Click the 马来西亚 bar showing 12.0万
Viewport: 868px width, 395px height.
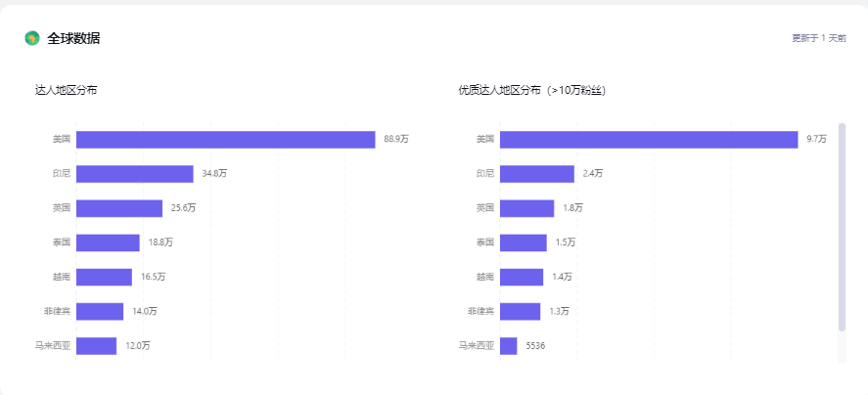tap(96, 345)
